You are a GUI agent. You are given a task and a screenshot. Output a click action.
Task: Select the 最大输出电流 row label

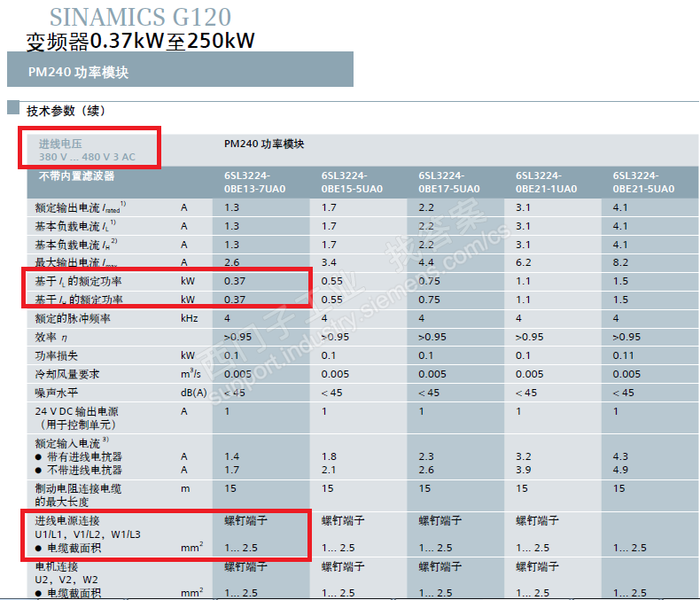[x=76, y=262]
